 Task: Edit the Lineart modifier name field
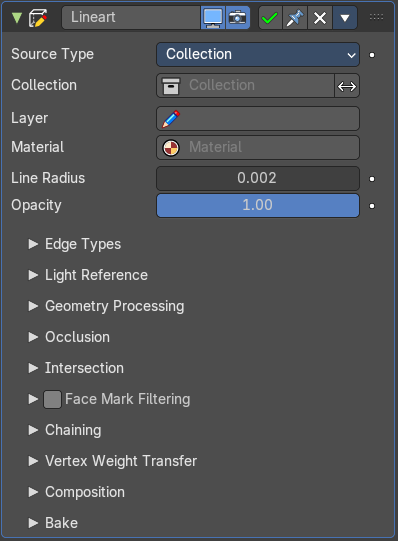click(131, 17)
